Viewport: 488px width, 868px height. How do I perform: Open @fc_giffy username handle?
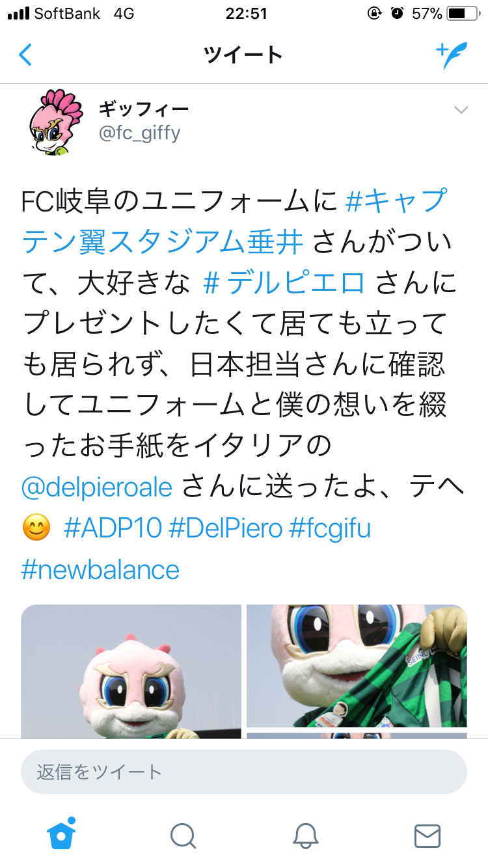pyautogui.click(x=139, y=133)
